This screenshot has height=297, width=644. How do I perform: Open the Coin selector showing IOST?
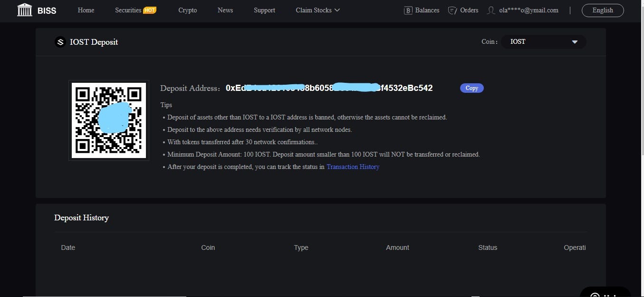(543, 42)
